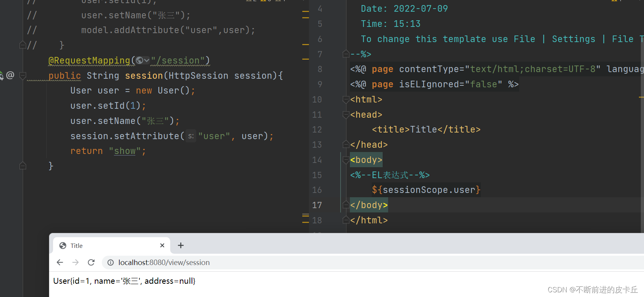Fold the <body> block on line 14
The image size is (644, 297).
(346, 160)
